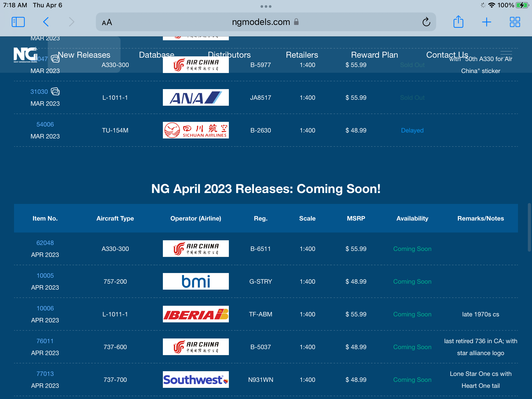
Task: Click the NG Next Generation Model logo
Action: pyautogui.click(x=25, y=55)
